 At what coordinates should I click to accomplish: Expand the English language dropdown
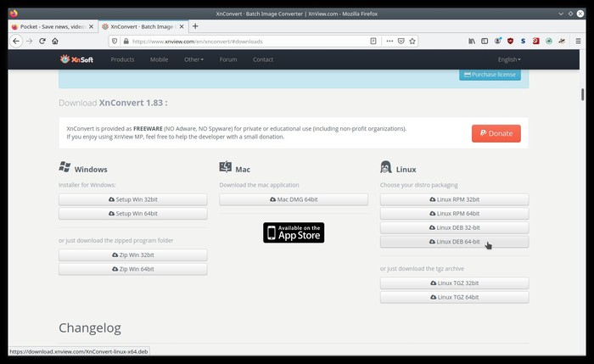point(509,59)
